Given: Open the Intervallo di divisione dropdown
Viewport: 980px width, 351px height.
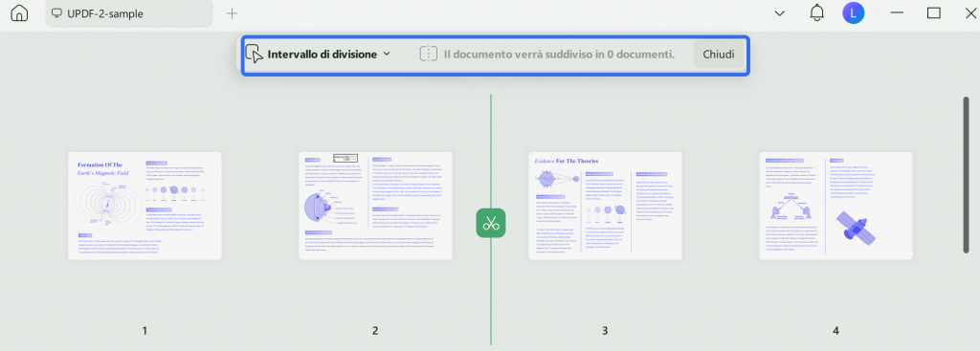Looking at the screenshot, I should pyautogui.click(x=329, y=55).
